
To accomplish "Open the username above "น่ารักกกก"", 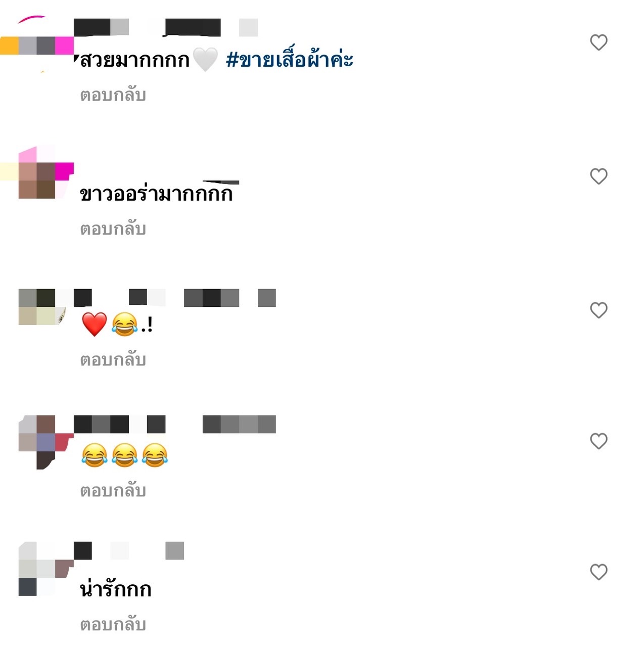I will (x=129, y=550).
